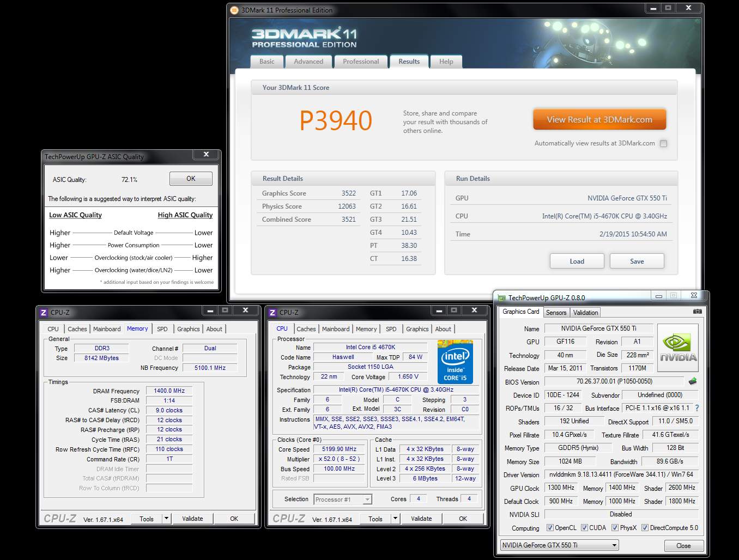Viewport: 739px width, 560px height.
Task: Open Mainboard tab in the CPU-Z Memory window
Action: 107,329
